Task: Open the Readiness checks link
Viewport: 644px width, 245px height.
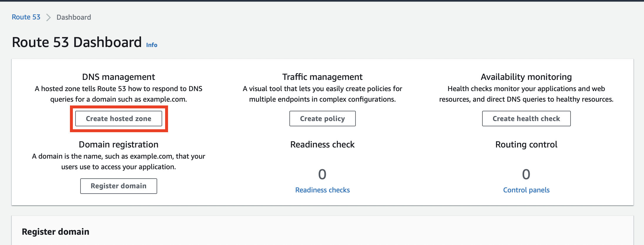Action: point(323,190)
